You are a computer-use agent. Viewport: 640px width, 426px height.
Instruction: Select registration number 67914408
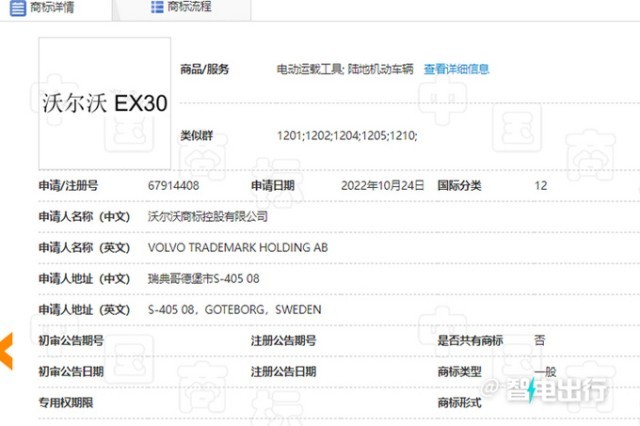click(x=173, y=186)
